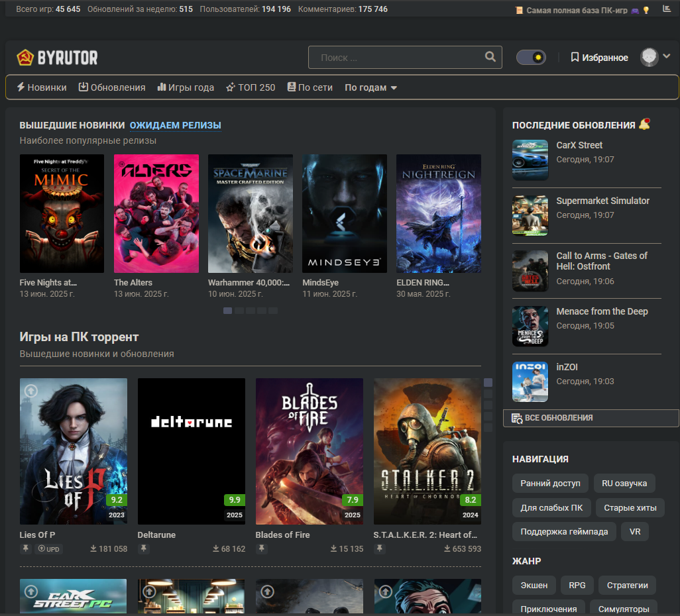Pin Blades of Fire with pushpin icon

click(x=262, y=548)
